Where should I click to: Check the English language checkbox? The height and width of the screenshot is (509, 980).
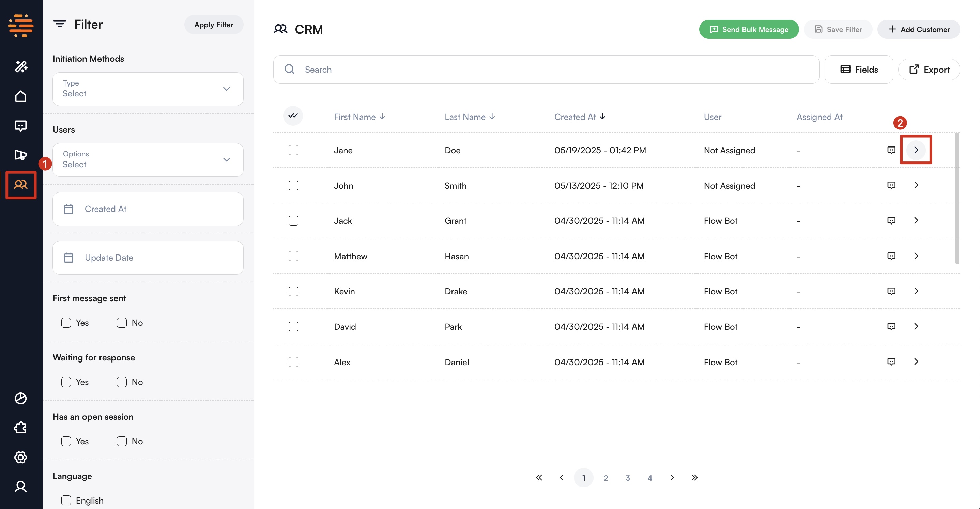tap(66, 500)
